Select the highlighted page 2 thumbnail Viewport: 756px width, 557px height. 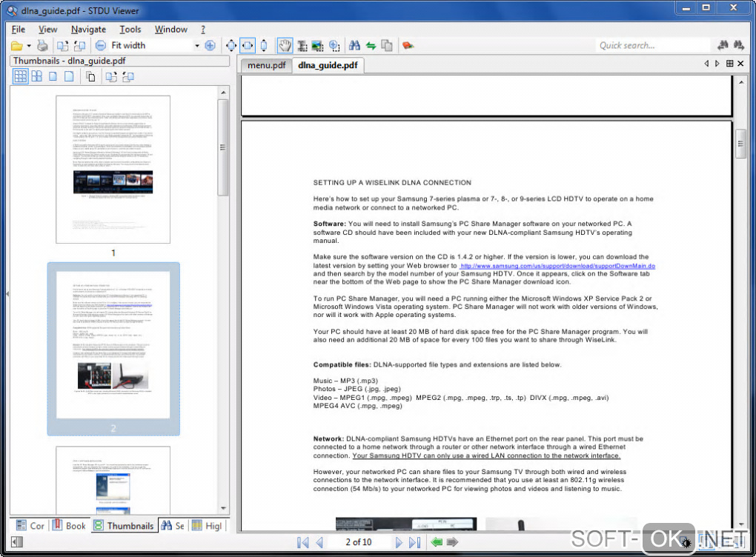click(x=113, y=349)
